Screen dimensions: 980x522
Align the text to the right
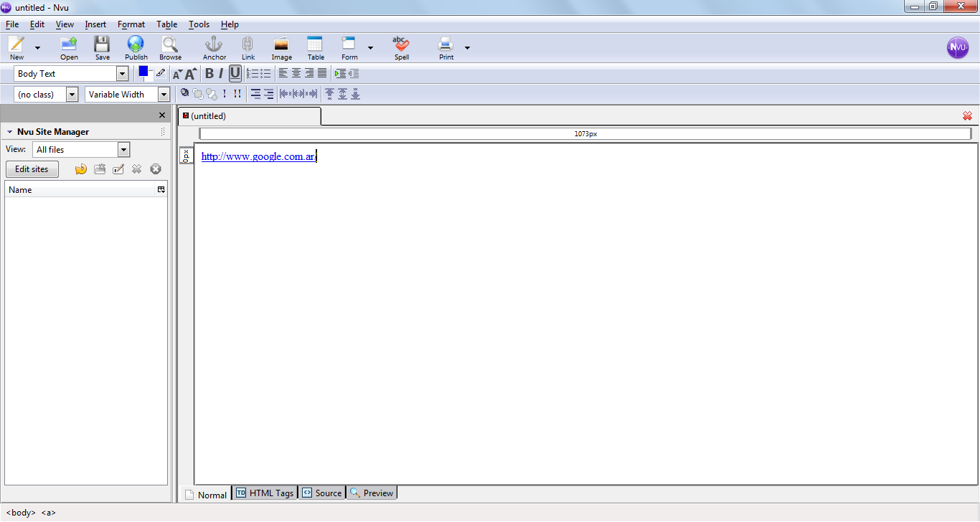[309, 73]
